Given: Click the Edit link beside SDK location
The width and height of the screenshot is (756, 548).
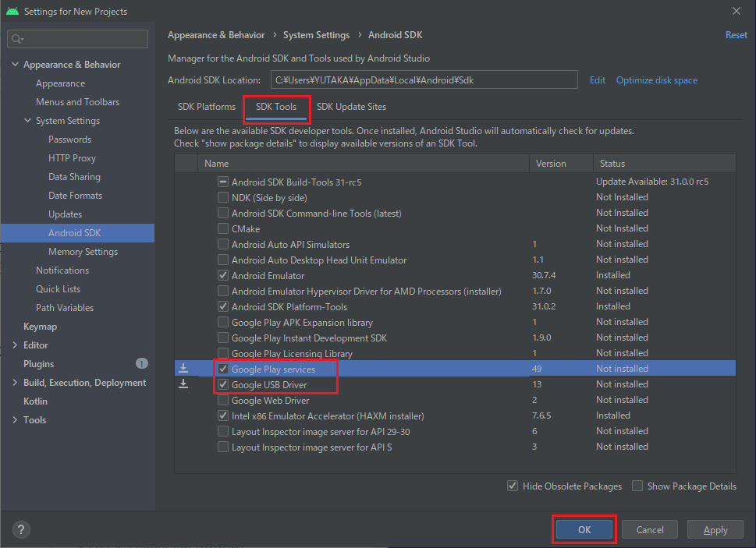Looking at the screenshot, I should [x=598, y=80].
